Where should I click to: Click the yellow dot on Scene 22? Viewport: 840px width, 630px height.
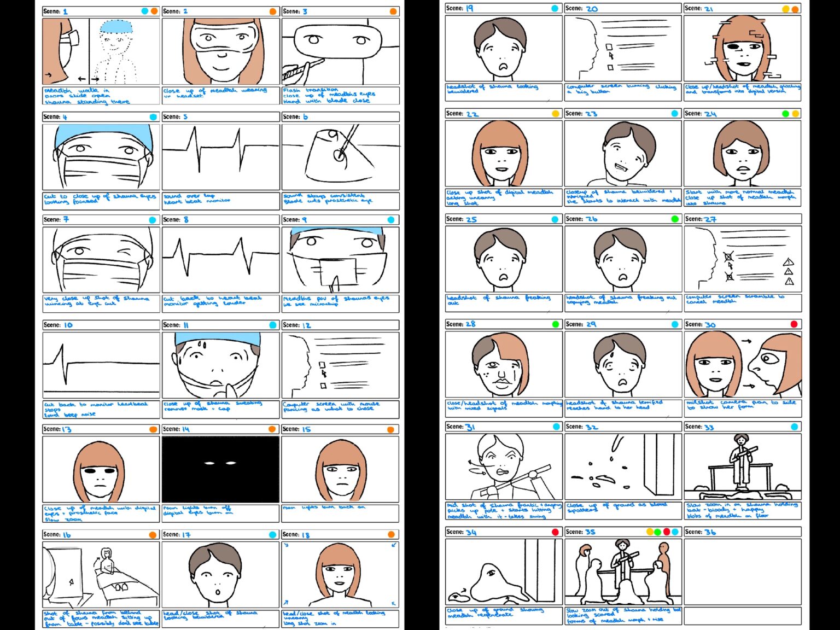[x=556, y=114]
